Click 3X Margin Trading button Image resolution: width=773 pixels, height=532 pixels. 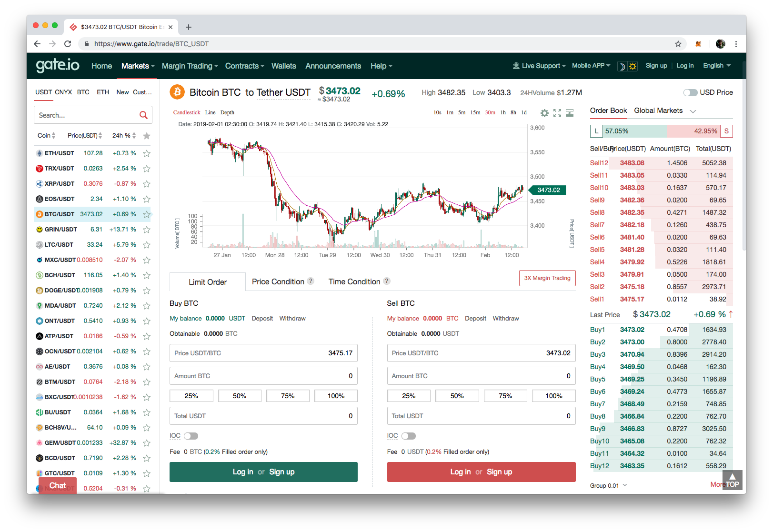pyautogui.click(x=547, y=278)
